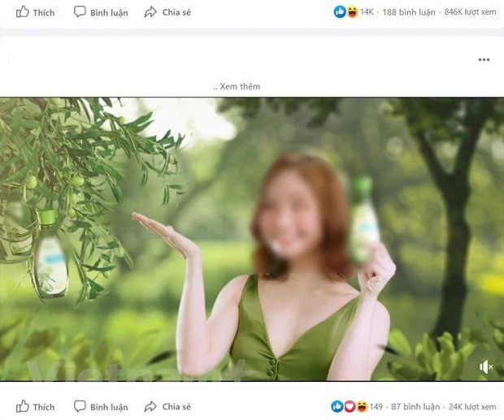
Task: Play the olive shampoo advertisement video
Action: [252, 240]
